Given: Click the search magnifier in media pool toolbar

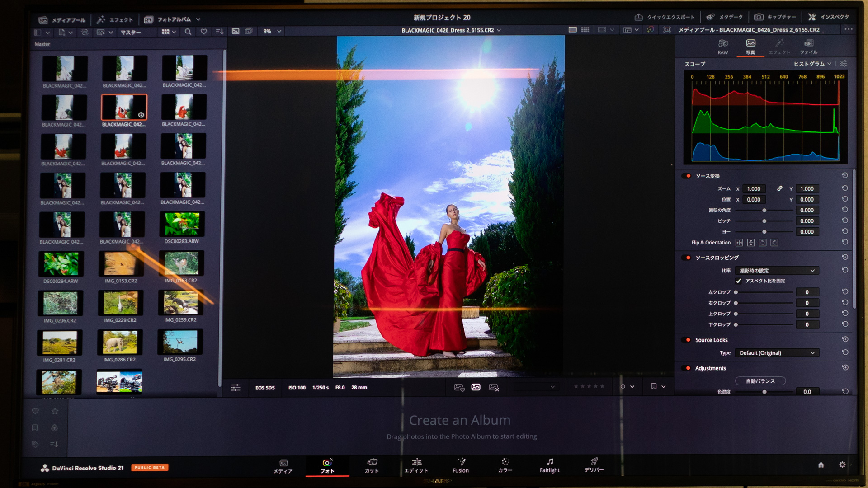Looking at the screenshot, I should (x=188, y=32).
